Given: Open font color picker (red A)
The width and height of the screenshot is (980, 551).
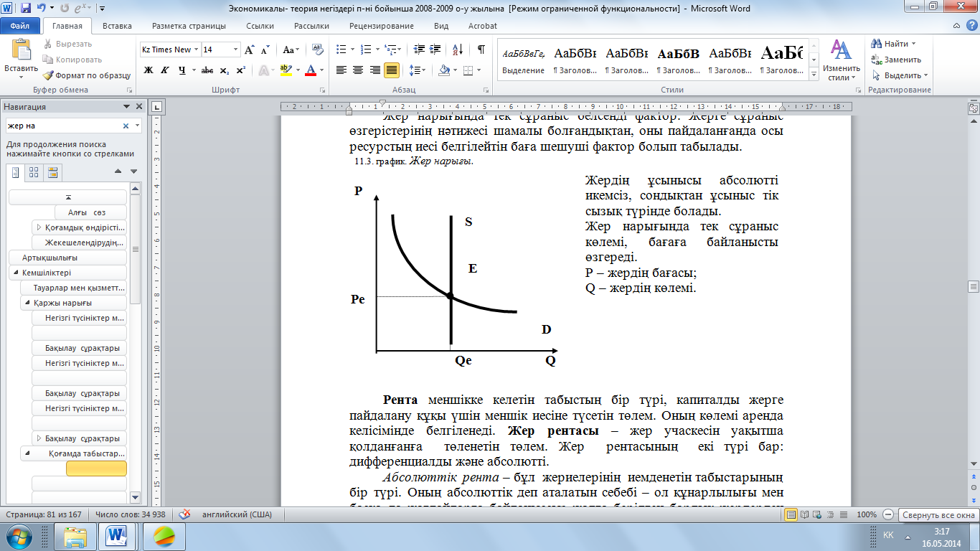Looking at the screenshot, I should (x=320, y=70).
